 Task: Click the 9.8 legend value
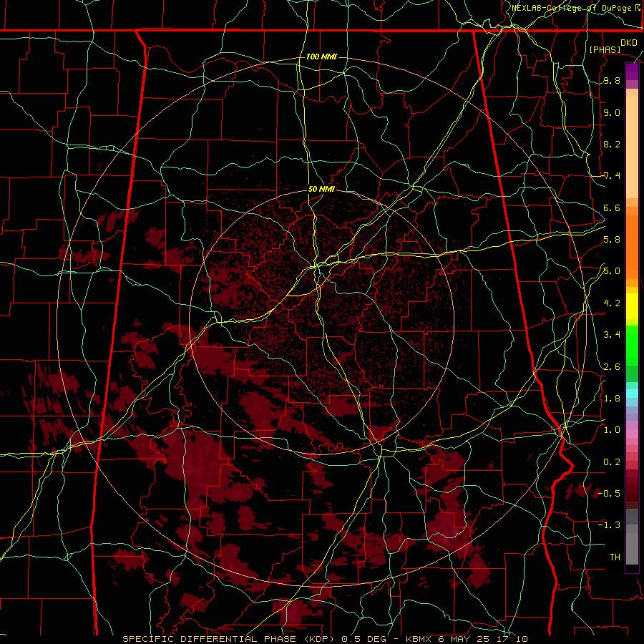tap(612, 81)
